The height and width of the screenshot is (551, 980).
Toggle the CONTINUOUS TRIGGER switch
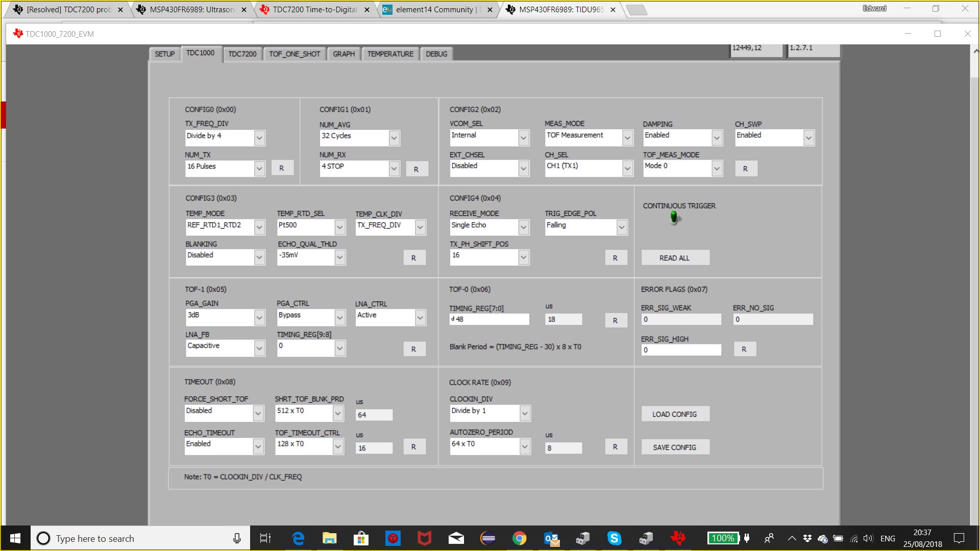[x=674, y=218]
